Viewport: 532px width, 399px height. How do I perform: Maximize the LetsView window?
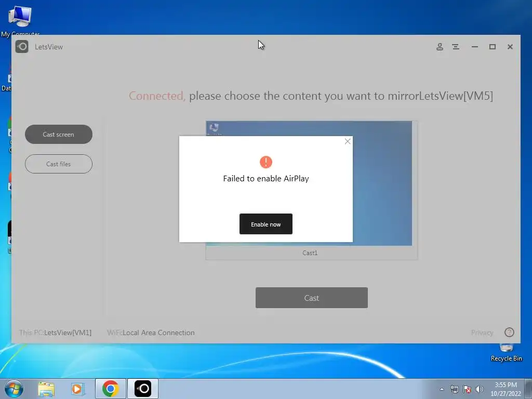(x=493, y=47)
